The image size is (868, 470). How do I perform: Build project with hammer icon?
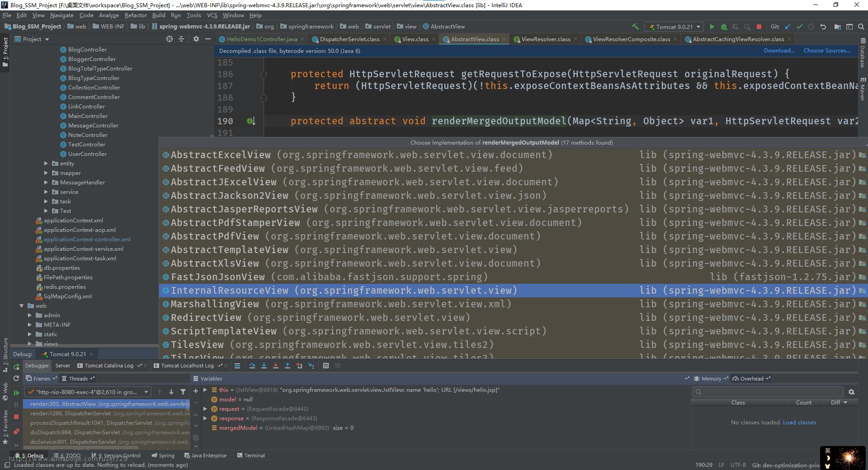point(636,27)
